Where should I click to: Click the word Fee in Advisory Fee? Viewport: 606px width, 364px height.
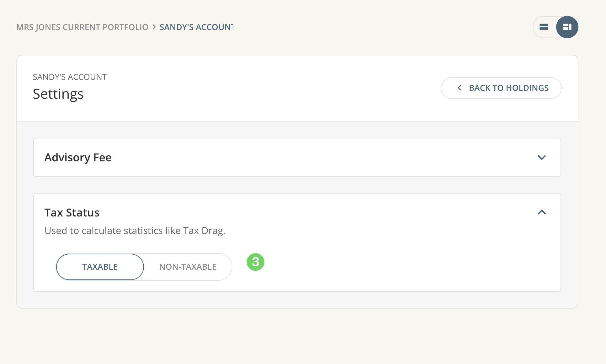tap(102, 157)
